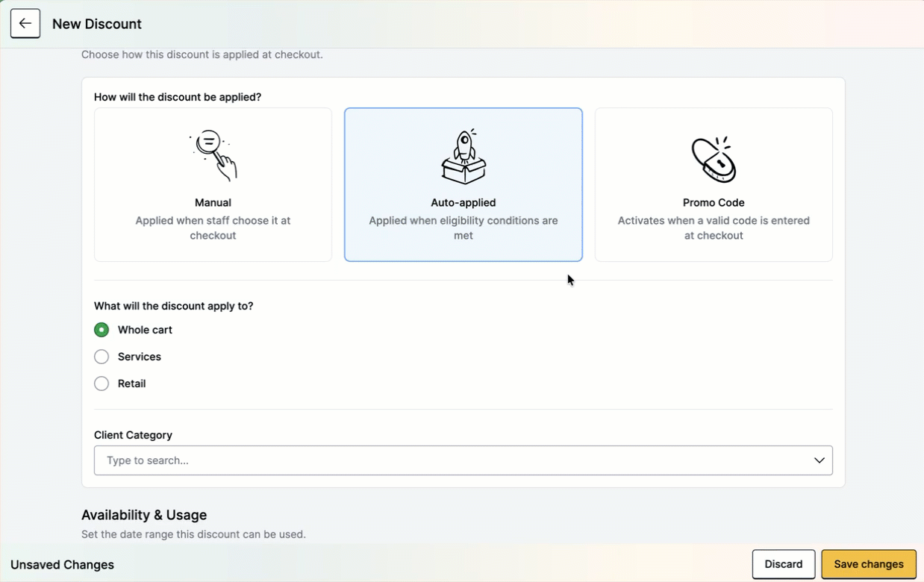Click Promo Code description text
Image resolution: width=924 pixels, height=582 pixels.
click(714, 228)
